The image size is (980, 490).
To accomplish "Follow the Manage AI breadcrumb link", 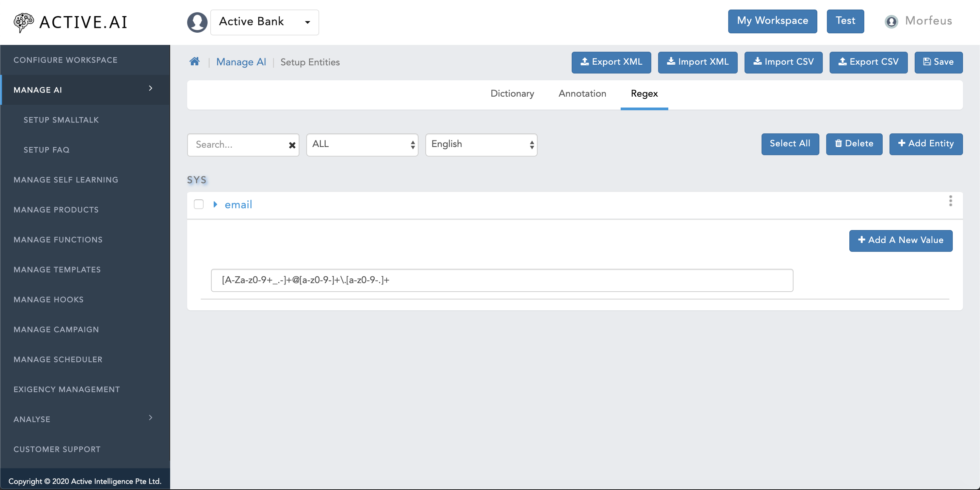I will 241,62.
